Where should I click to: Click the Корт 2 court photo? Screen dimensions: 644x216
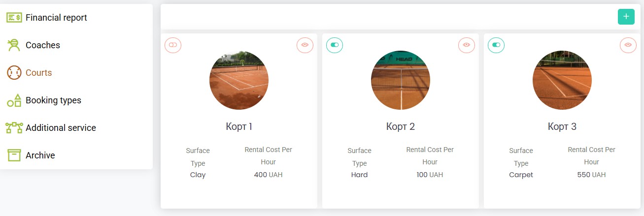(401, 80)
